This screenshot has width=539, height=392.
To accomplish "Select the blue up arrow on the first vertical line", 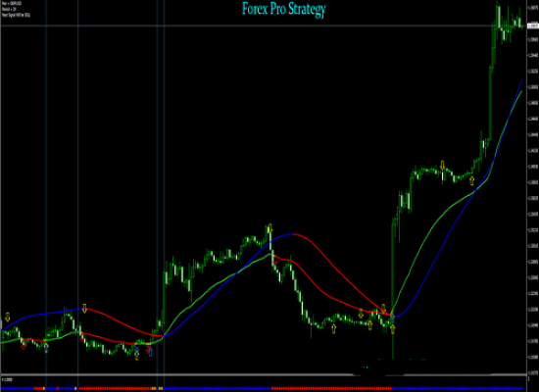I will (46, 348).
